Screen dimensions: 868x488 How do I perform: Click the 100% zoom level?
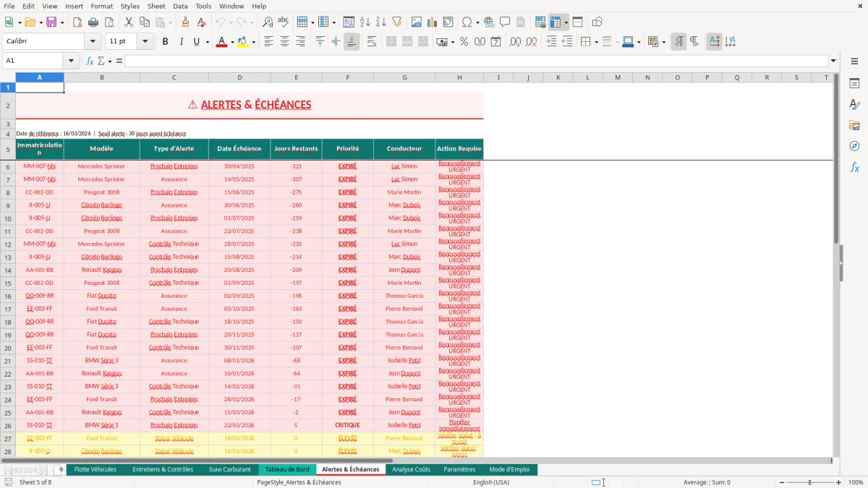pyautogui.click(x=856, y=482)
